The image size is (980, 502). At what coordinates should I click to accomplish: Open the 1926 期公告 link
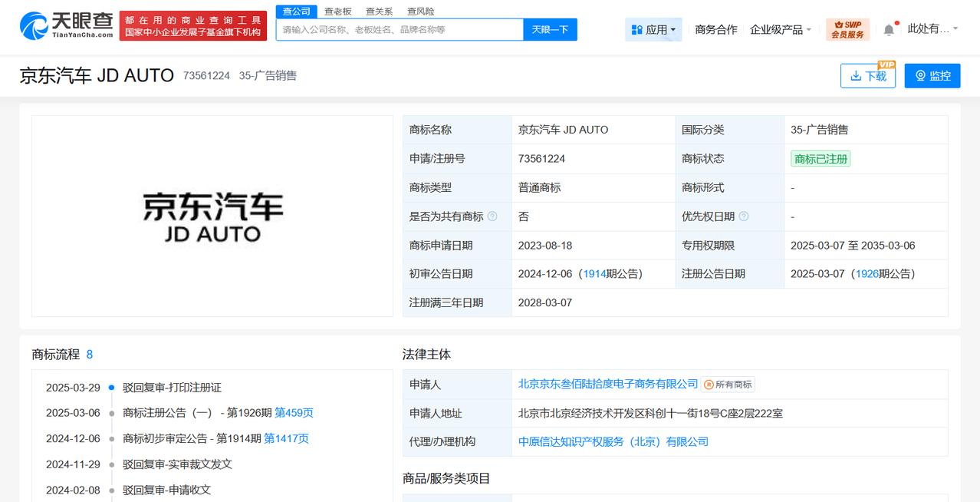pos(867,274)
